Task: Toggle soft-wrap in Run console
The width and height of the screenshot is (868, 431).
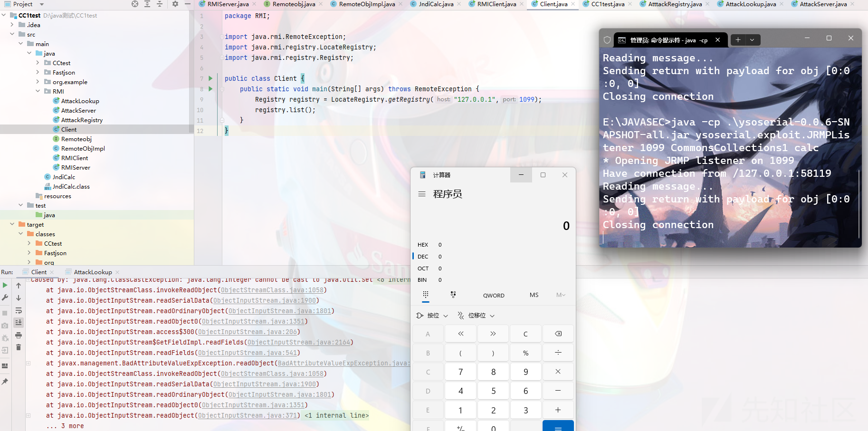Action: coord(19,310)
